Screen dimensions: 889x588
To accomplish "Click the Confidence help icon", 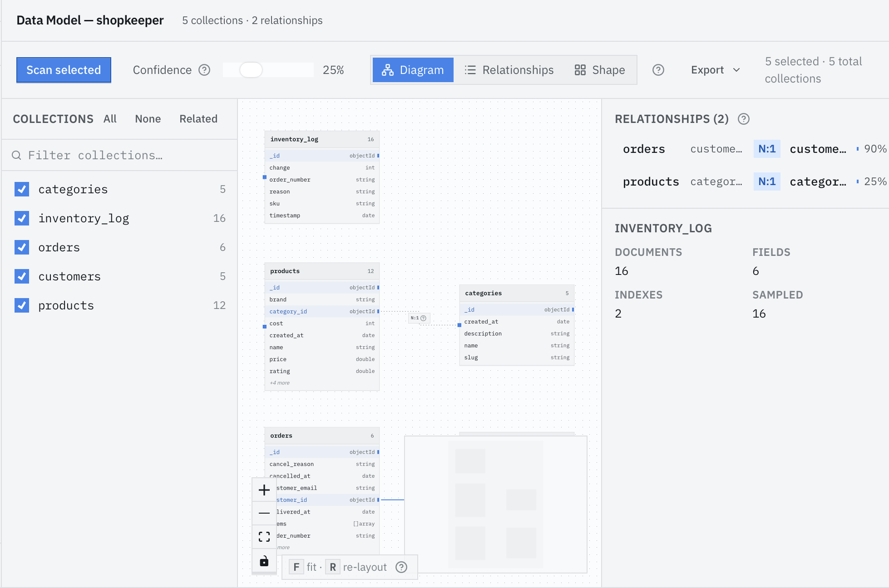I will tap(205, 70).
